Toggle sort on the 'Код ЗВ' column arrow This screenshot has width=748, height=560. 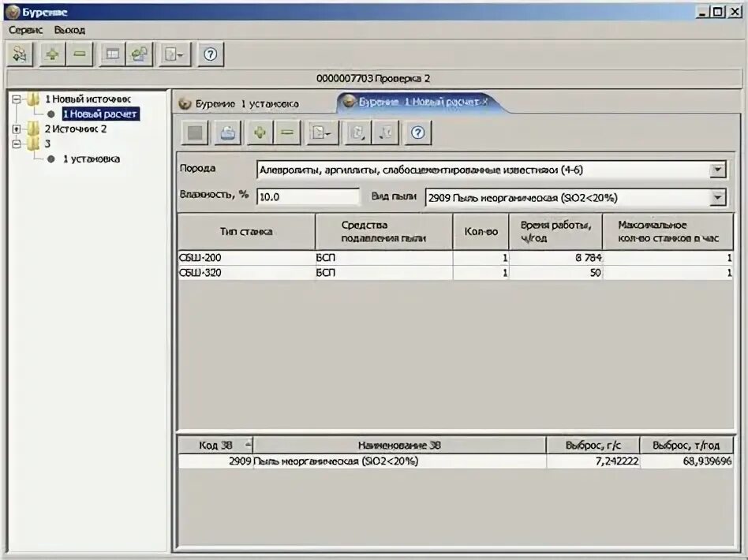[x=248, y=445]
